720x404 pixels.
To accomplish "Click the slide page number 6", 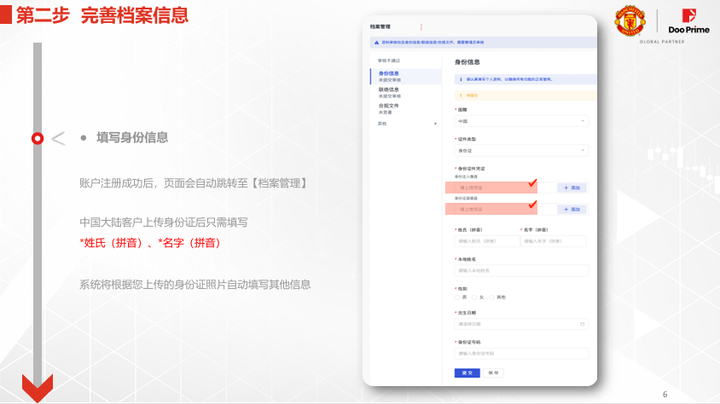I will coord(665,394).
